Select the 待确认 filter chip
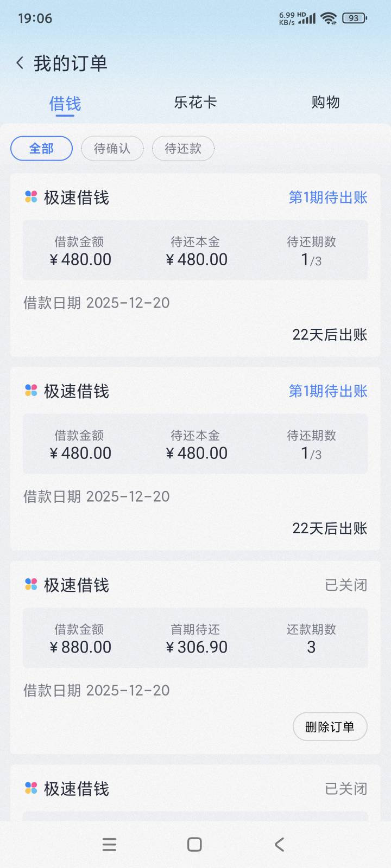 (112, 149)
